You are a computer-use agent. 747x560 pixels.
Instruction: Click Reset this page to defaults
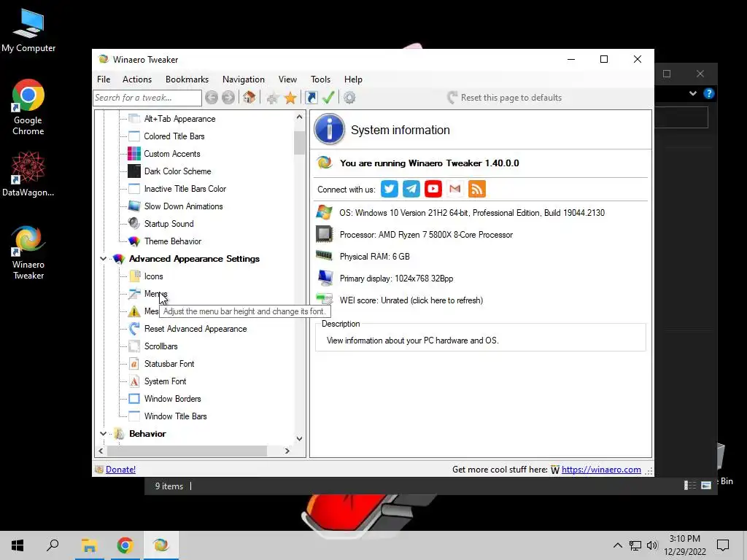[x=505, y=98]
